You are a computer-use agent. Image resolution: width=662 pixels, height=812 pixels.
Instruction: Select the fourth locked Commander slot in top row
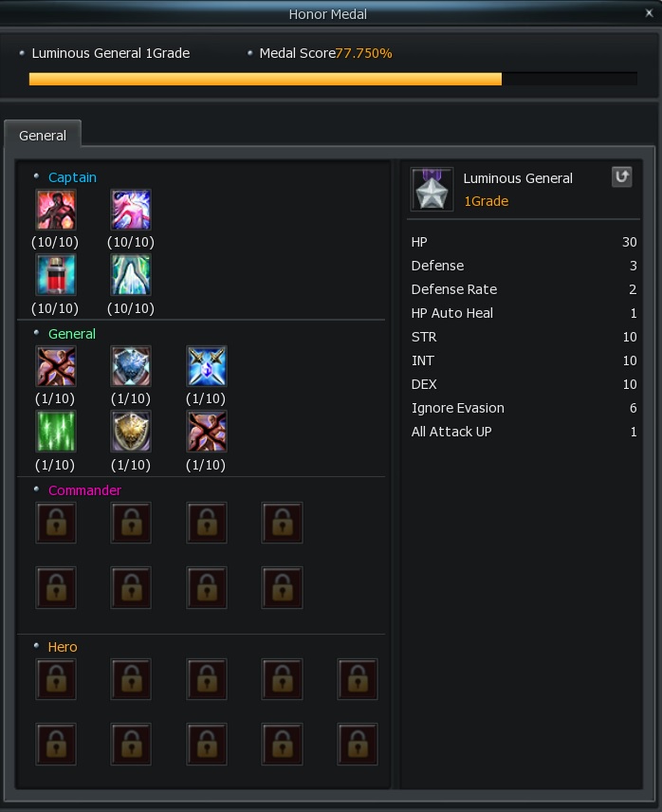pyautogui.click(x=282, y=523)
